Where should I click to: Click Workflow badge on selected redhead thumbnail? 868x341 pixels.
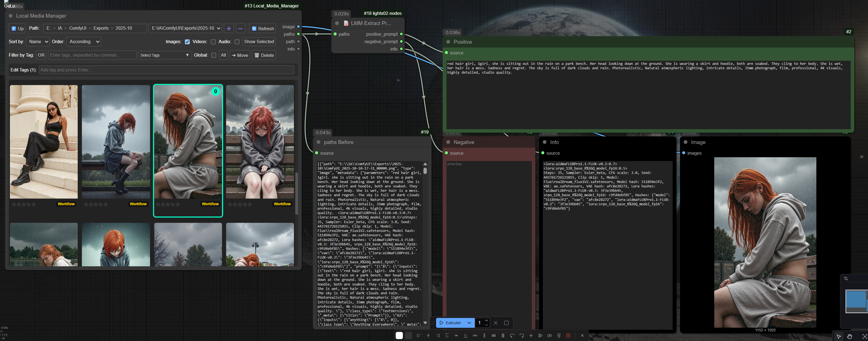tap(210, 204)
